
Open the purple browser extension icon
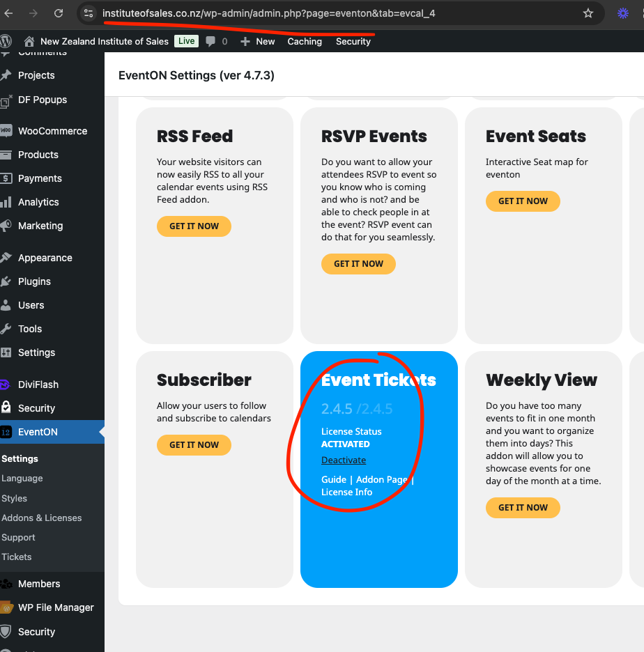(623, 13)
